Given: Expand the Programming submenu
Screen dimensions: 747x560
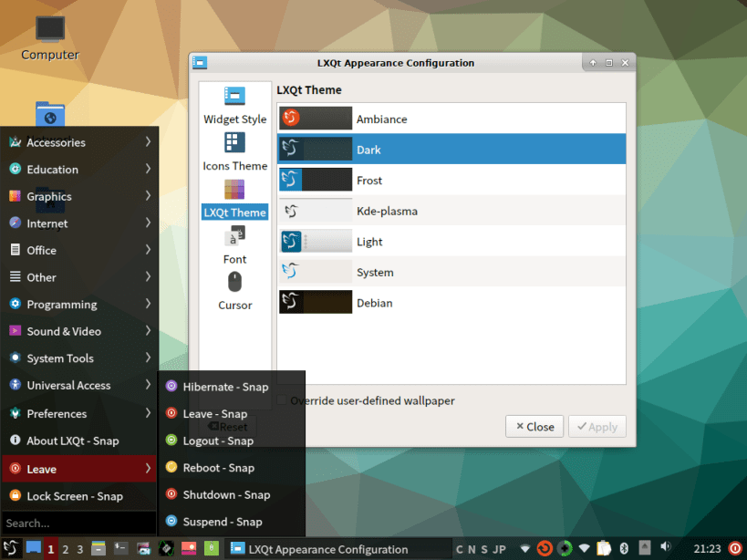Looking at the screenshot, I should (x=79, y=305).
